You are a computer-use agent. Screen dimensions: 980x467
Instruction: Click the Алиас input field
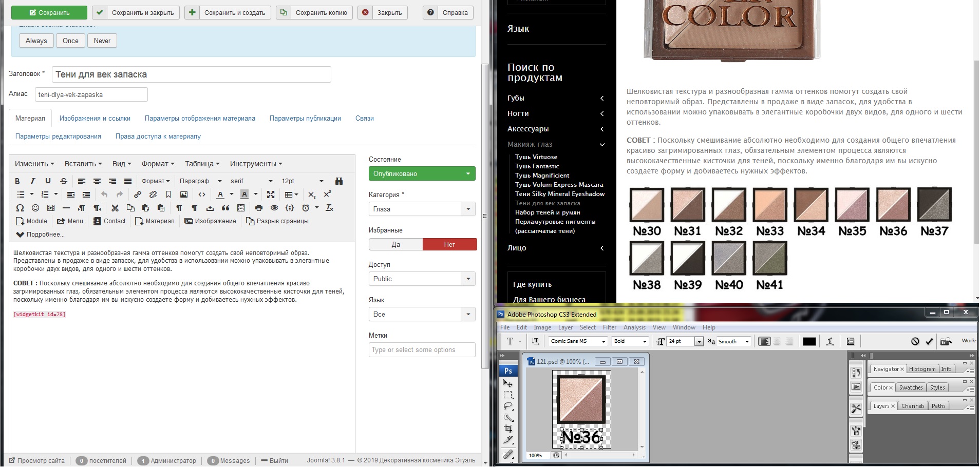91,94
